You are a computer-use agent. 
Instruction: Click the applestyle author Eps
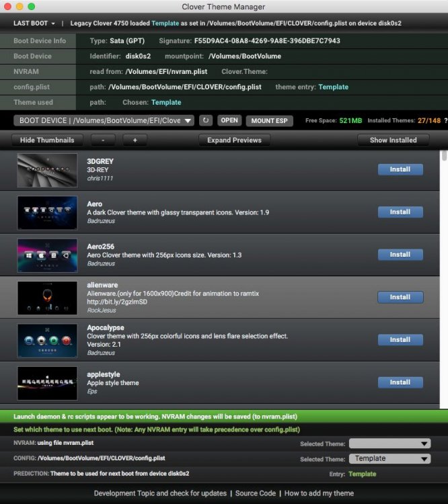(x=92, y=391)
